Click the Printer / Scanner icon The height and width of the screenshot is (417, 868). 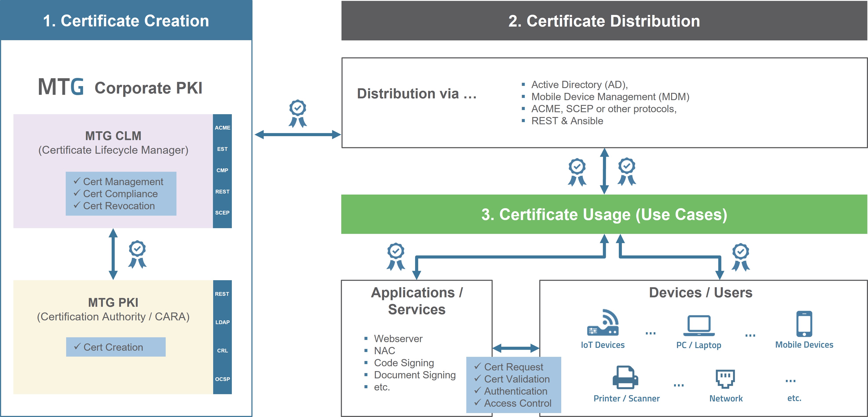(x=625, y=377)
